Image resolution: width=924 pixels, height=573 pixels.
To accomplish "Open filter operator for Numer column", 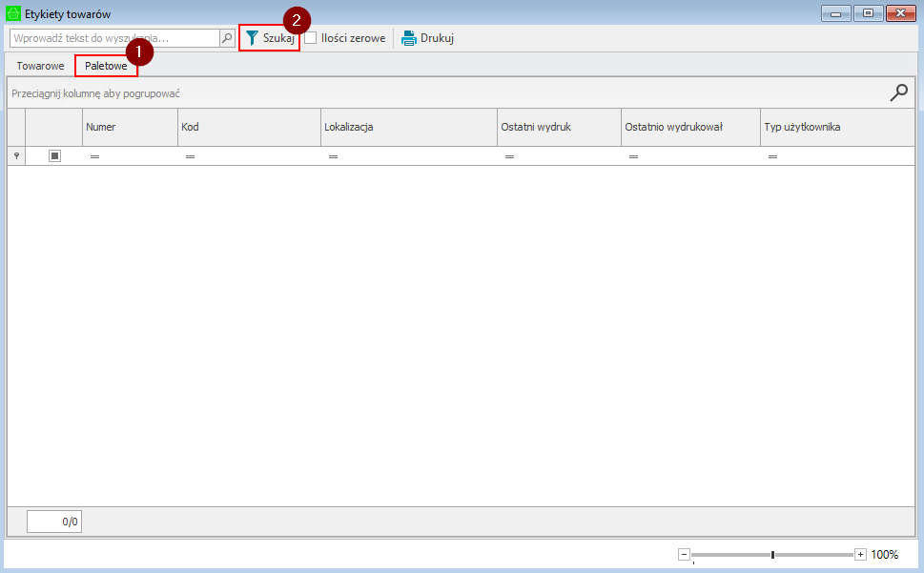I will [94, 156].
